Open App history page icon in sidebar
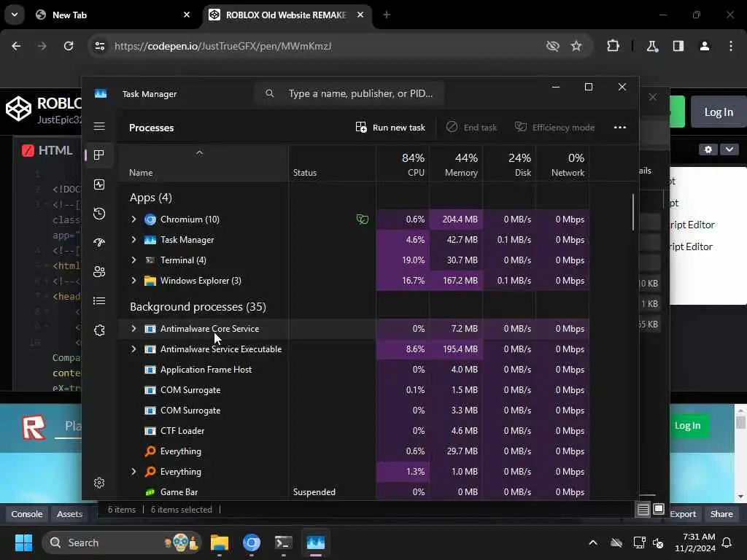This screenshot has height=560, width=747. [x=99, y=214]
